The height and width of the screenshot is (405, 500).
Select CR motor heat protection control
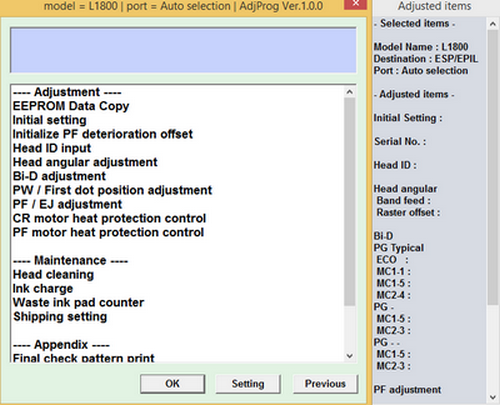(109, 218)
